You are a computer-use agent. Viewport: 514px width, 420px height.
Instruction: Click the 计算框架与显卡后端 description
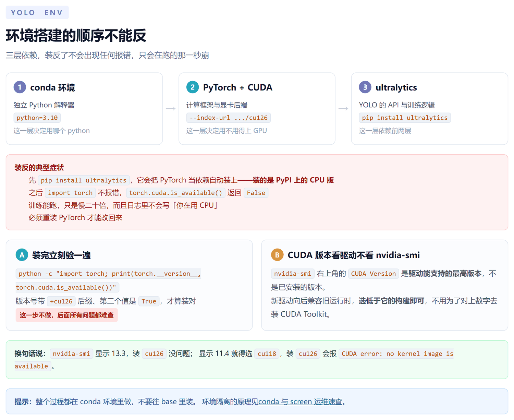point(217,105)
